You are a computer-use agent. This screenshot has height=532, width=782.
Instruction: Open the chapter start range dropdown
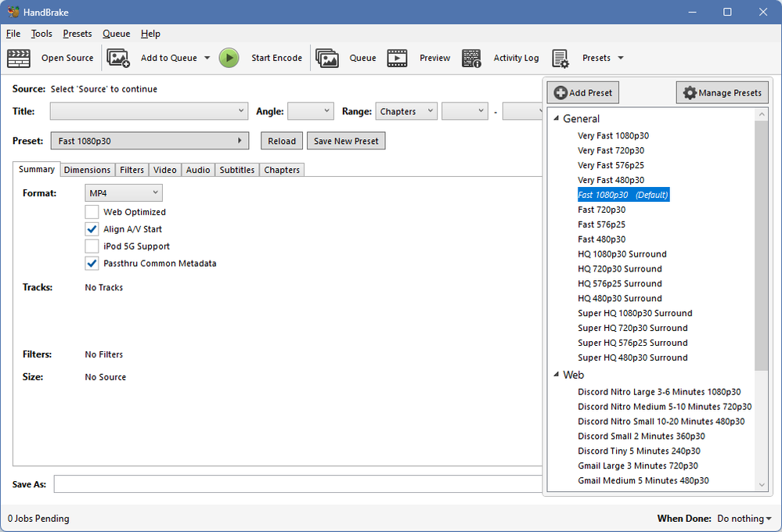click(465, 111)
